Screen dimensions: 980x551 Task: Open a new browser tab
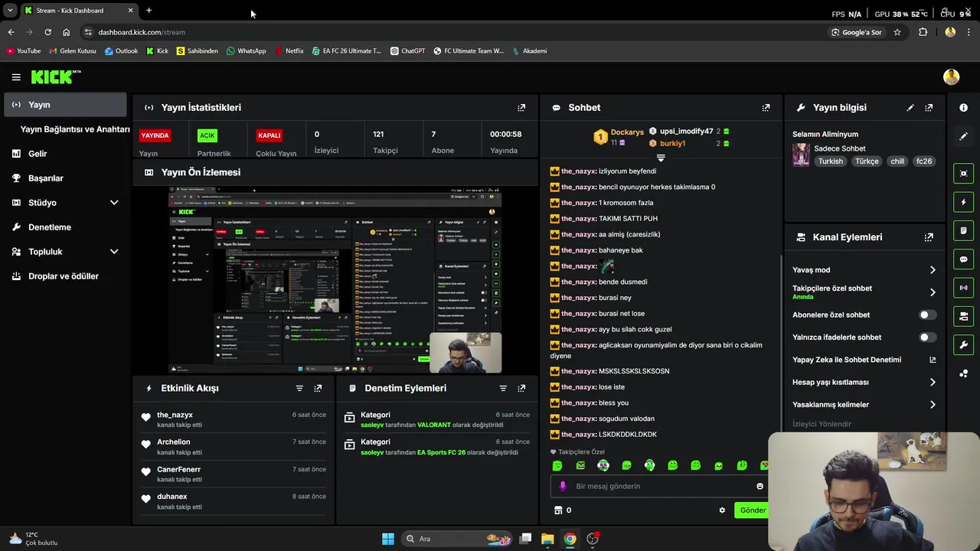point(149,11)
